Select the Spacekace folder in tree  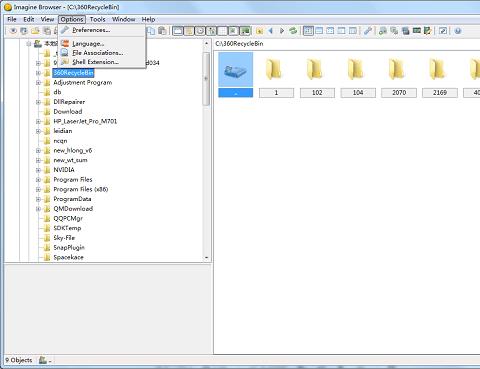click(68, 257)
